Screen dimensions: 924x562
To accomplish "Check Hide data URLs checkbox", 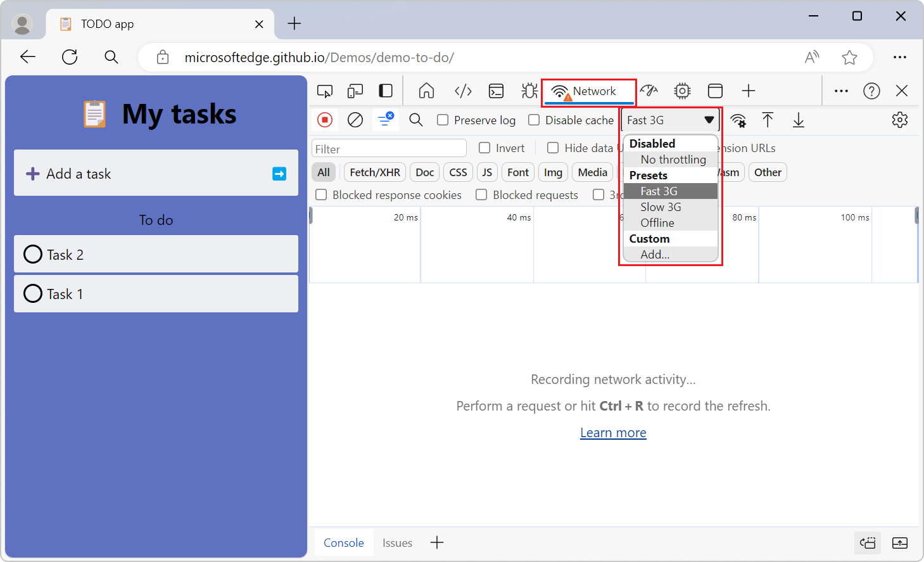I will [x=553, y=148].
